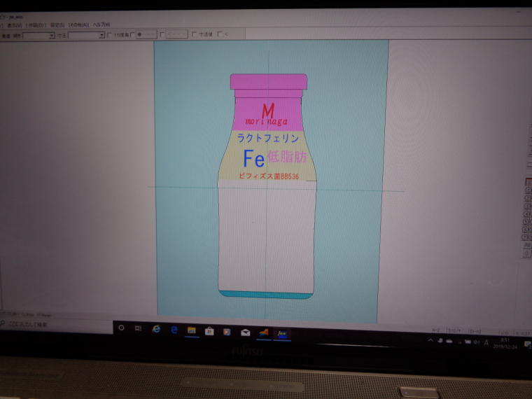This screenshot has height=399, width=532.
Task: Toggle the checkbox beside the ●--- button
Action: [x=133, y=34]
